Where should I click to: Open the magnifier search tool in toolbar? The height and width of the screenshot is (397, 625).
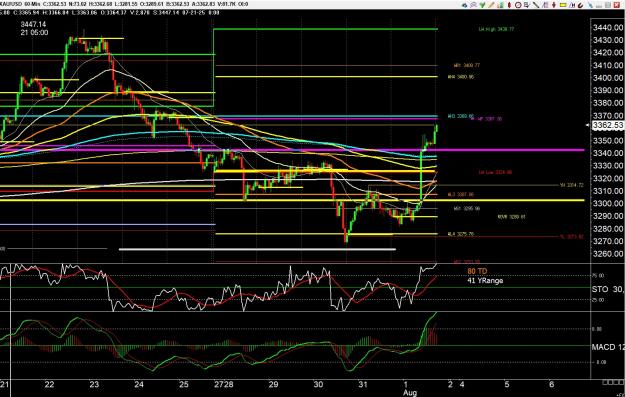click(474, 5)
